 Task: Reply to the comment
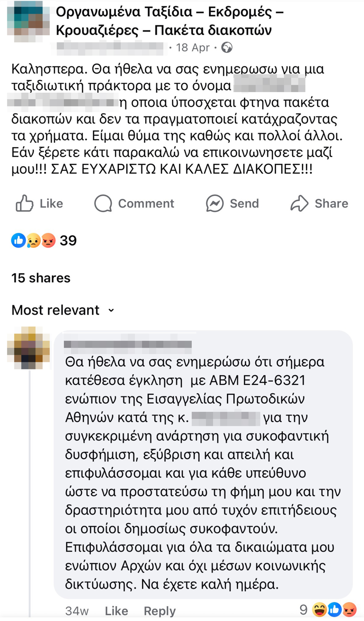point(160,611)
